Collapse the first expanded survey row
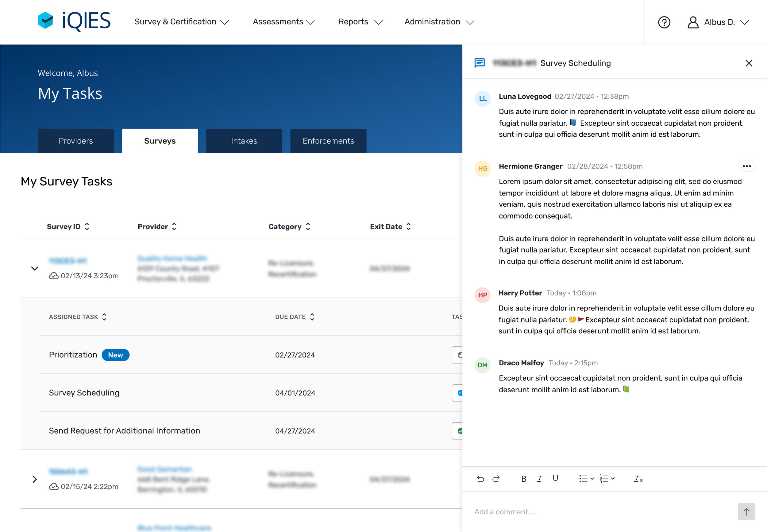This screenshot has height=532, width=767. coord(35,268)
